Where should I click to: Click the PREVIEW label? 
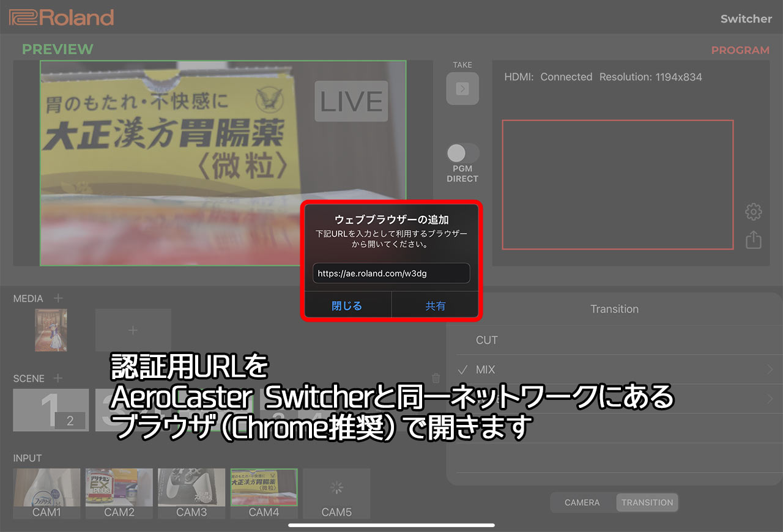pyautogui.click(x=58, y=49)
